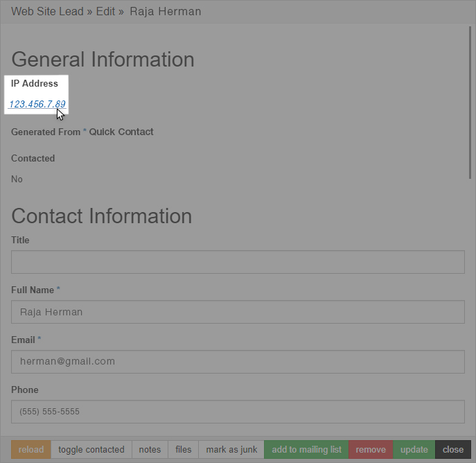The image size is (476, 463).
Task: Click the green update button
Action: point(414,449)
